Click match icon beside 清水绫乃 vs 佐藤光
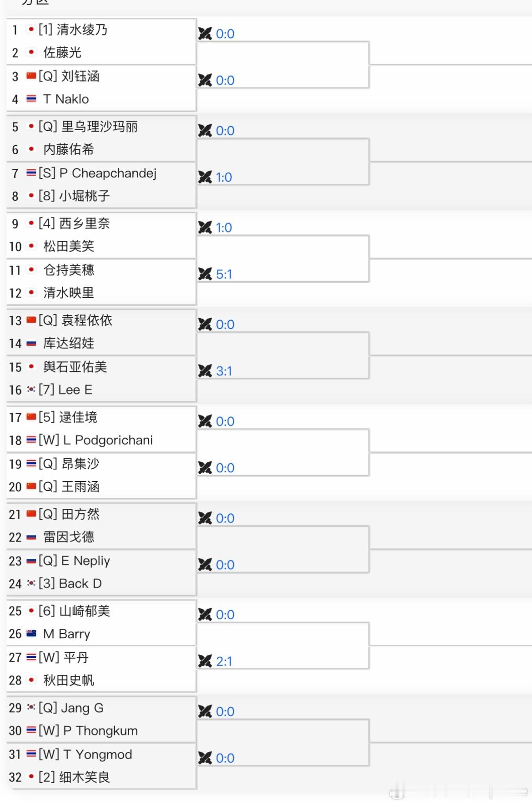Image resolution: width=532 pixels, height=805 pixels. (x=205, y=34)
